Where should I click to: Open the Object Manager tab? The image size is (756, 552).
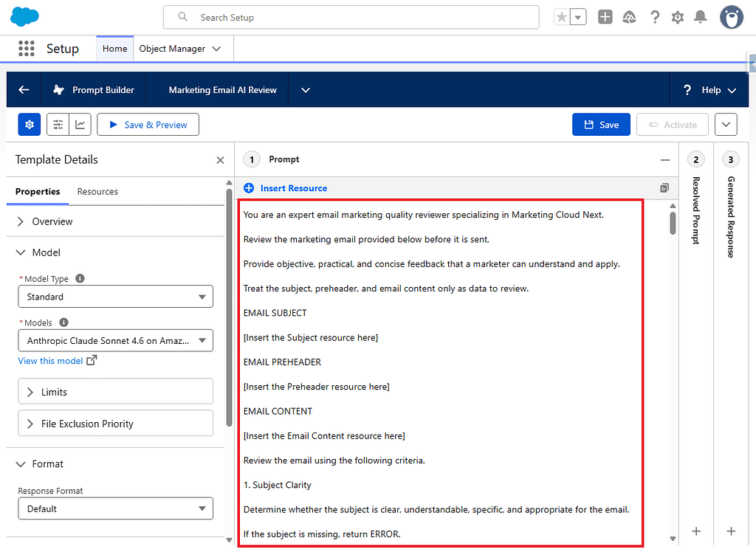pyautogui.click(x=172, y=49)
